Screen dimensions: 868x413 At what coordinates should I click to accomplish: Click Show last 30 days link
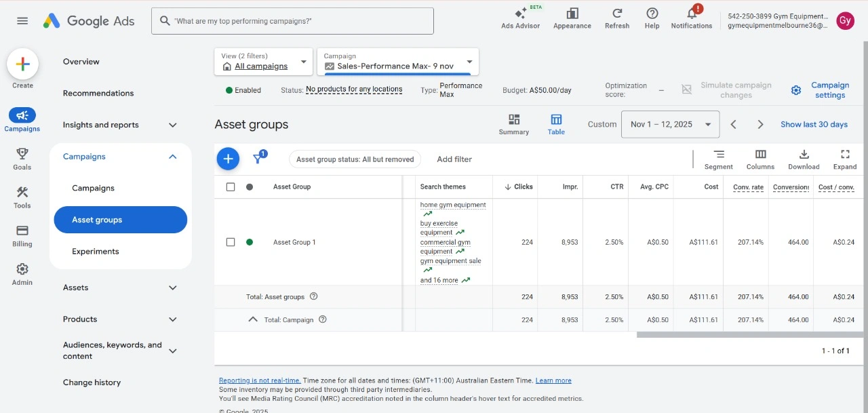814,124
